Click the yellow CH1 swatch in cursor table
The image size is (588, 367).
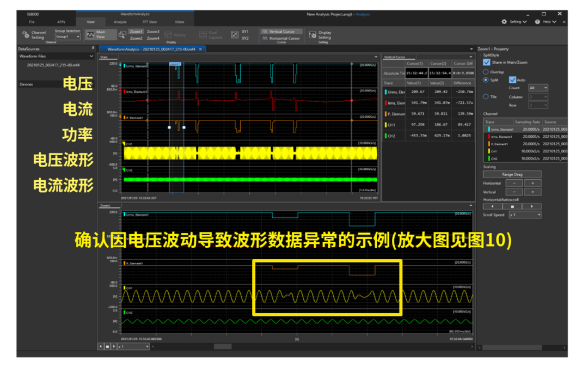[385, 125]
